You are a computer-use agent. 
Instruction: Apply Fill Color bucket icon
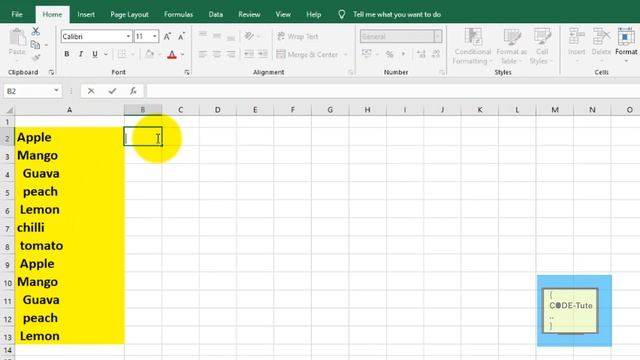point(149,54)
